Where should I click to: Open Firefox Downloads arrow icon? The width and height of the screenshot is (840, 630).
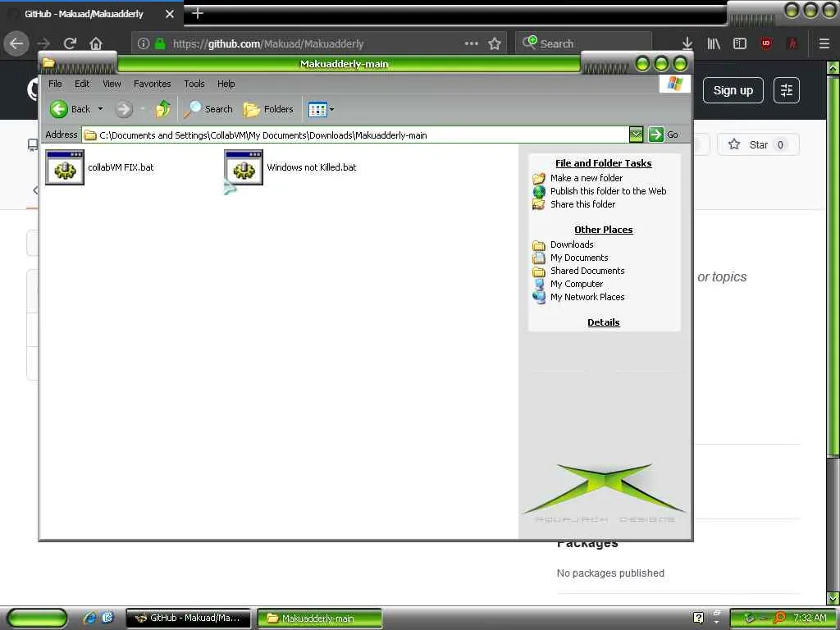coord(687,43)
